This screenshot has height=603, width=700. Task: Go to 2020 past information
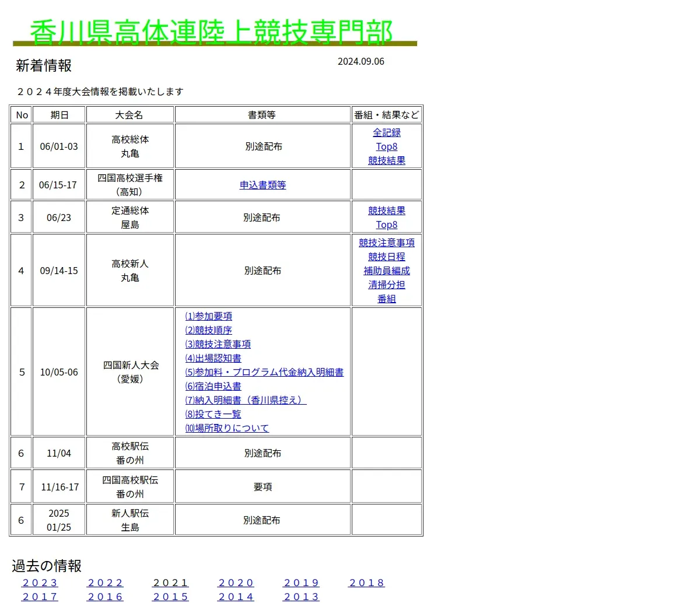tap(236, 583)
